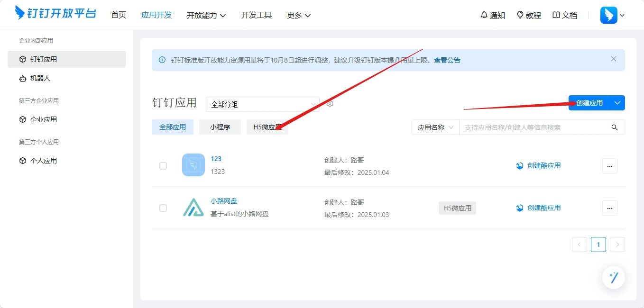Switch to the 小程序 tab
Screen dimensions: 644x308
220,127
